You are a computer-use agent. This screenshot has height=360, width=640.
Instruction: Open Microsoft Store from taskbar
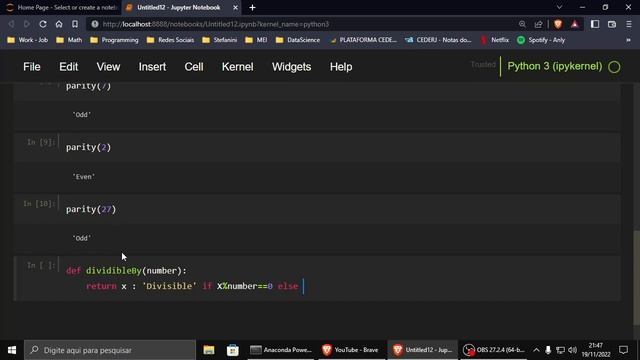point(233,350)
